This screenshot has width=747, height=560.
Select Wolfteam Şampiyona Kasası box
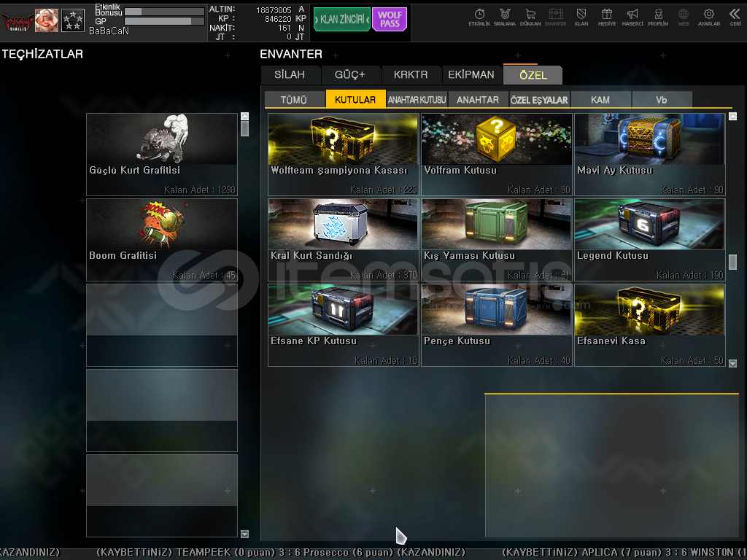343,155
